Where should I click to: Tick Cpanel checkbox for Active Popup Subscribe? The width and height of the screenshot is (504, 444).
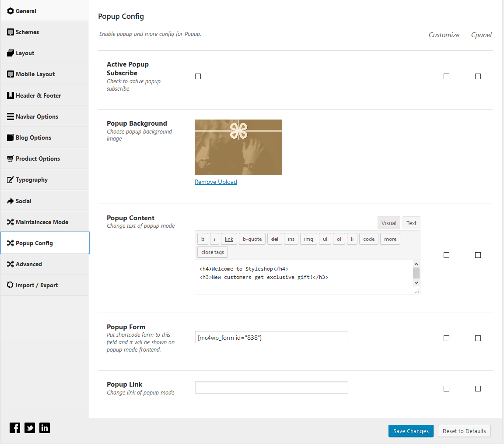[478, 77]
